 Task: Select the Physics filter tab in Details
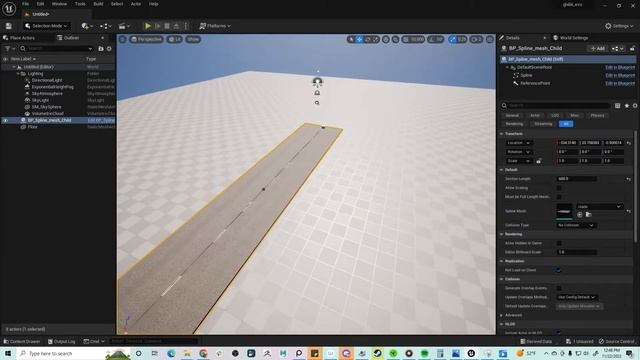pyautogui.click(x=597, y=116)
